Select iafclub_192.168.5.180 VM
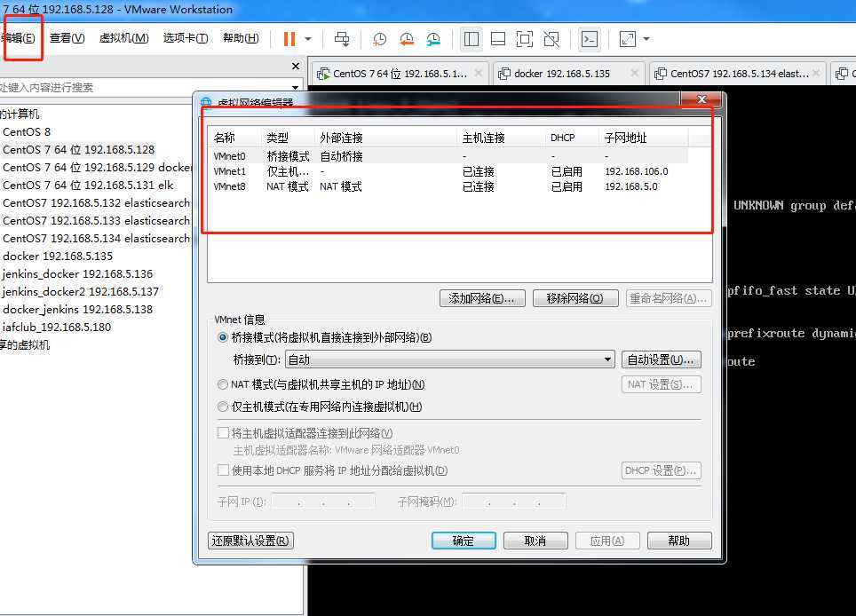The width and height of the screenshot is (856, 616). pyautogui.click(x=57, y=327)
